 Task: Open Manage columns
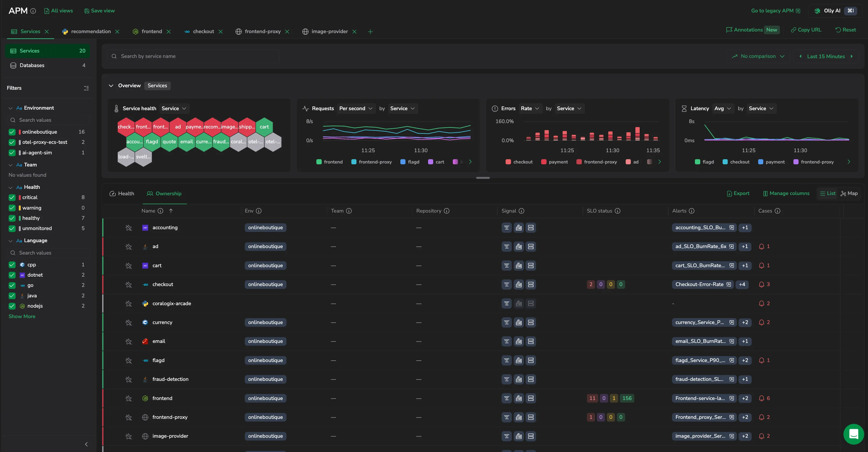[x=786, y=193]
